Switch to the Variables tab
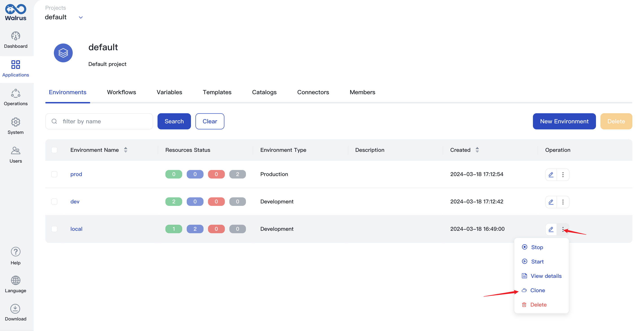 (169, 92)
